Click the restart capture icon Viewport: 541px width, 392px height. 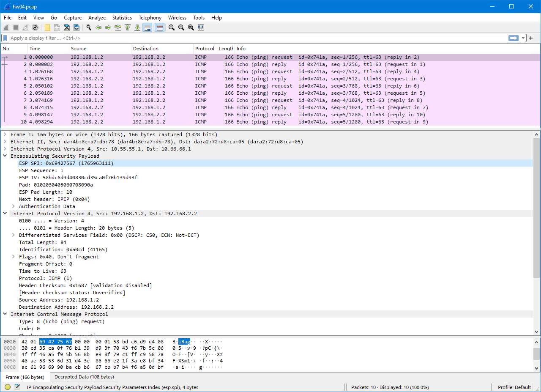click(25, 27)
